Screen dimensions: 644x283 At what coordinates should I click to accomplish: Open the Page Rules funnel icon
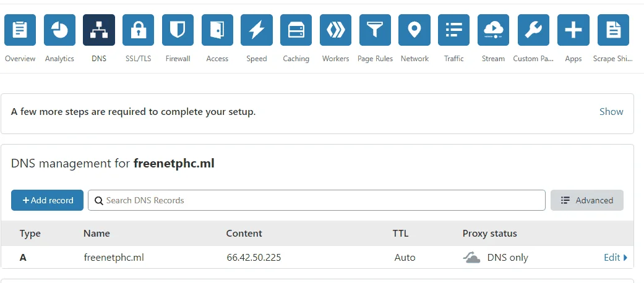pos(375,30)
